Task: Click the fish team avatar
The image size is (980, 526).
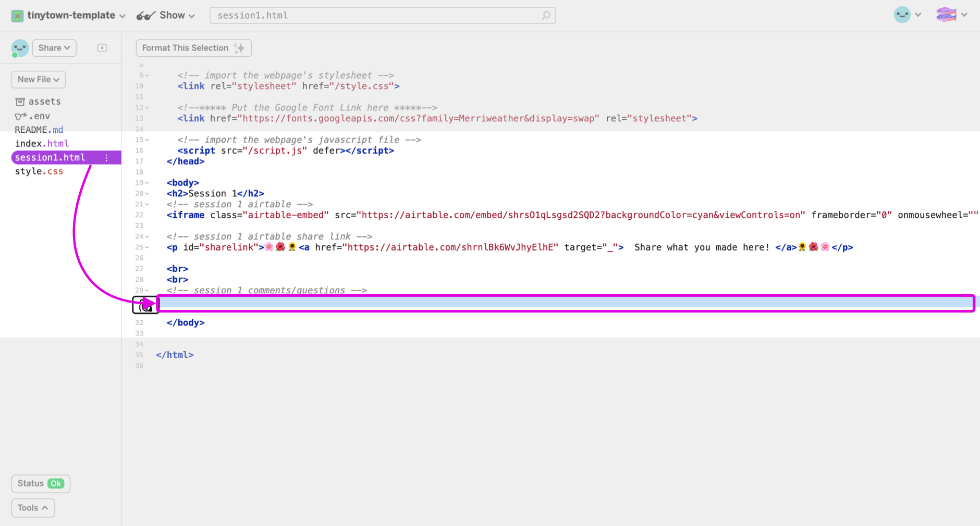Action: 946,15
